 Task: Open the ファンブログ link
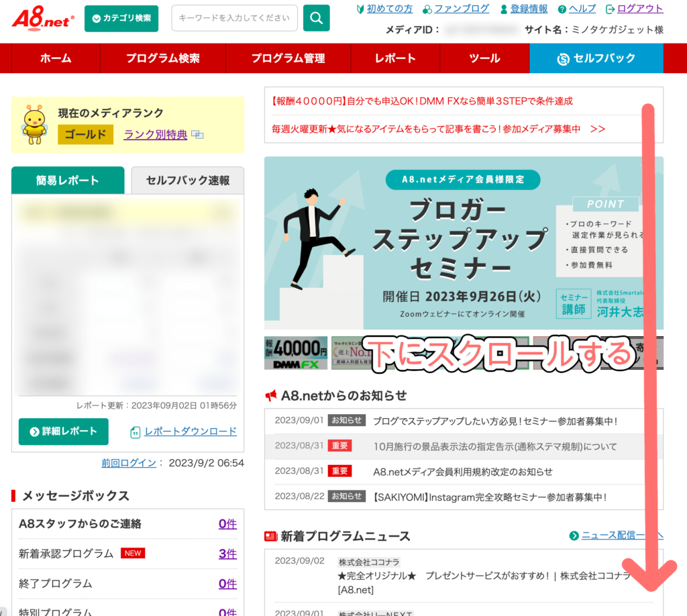click(x=462, y=8)
